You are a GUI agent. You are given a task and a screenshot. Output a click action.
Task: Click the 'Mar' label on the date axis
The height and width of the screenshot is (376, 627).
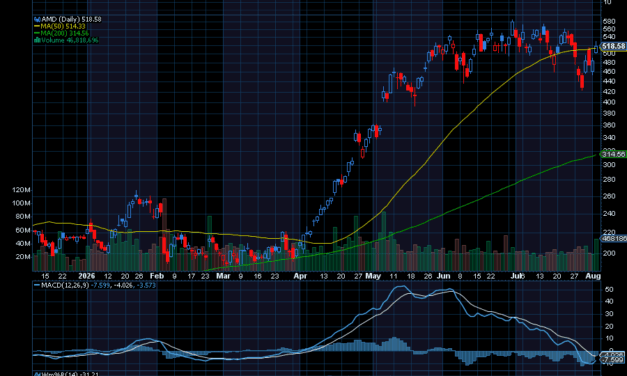point(223,276)
